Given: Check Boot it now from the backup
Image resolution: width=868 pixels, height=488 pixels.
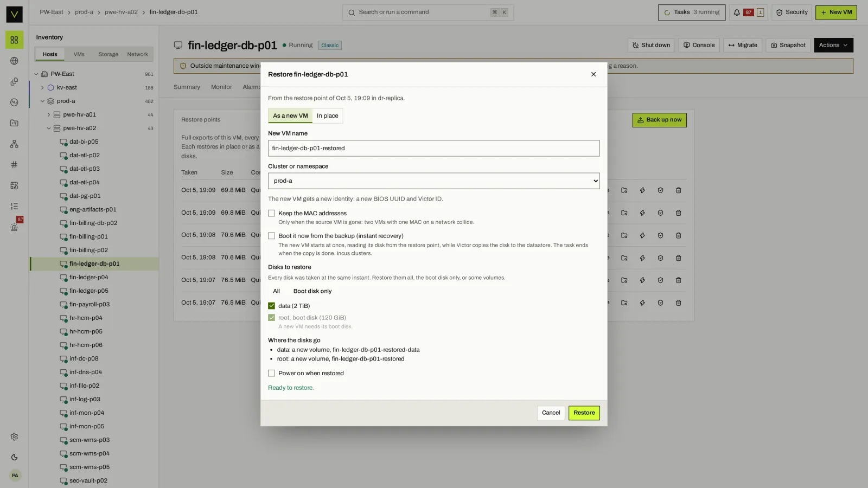Looking at the screenshot, I should point(271,236).
